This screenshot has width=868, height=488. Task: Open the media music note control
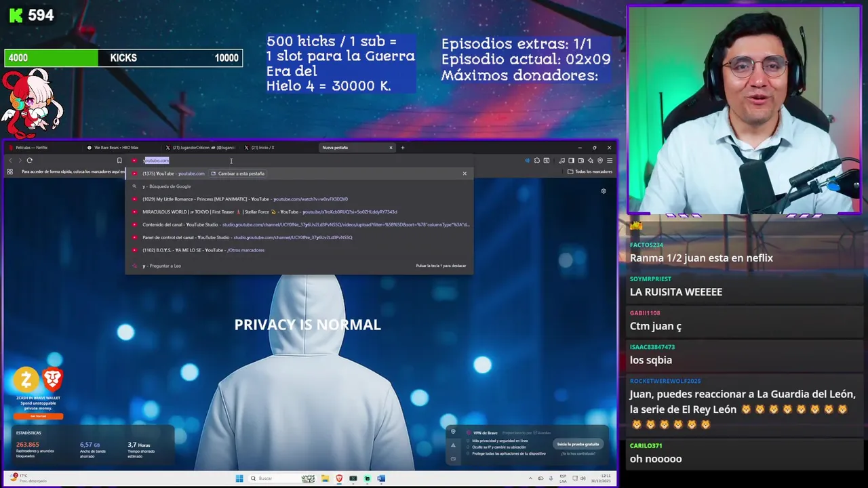pyautogui.click(x=561, y=161)
